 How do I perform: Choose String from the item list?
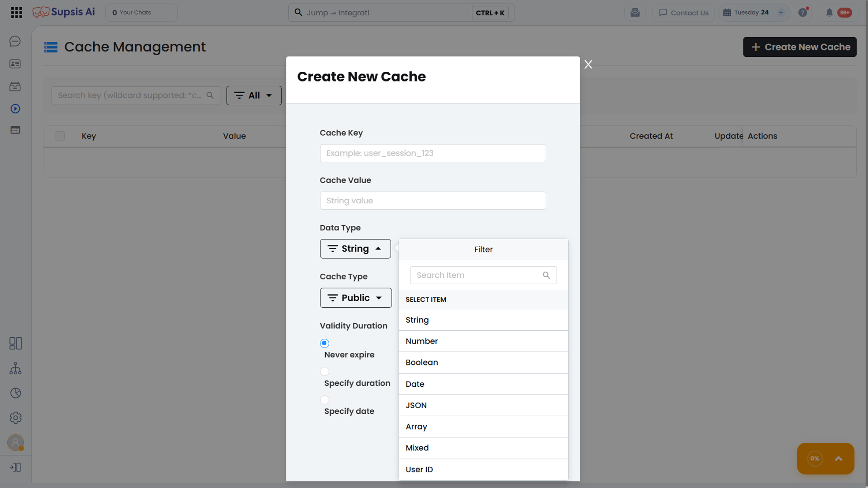[x=483, y=320]
